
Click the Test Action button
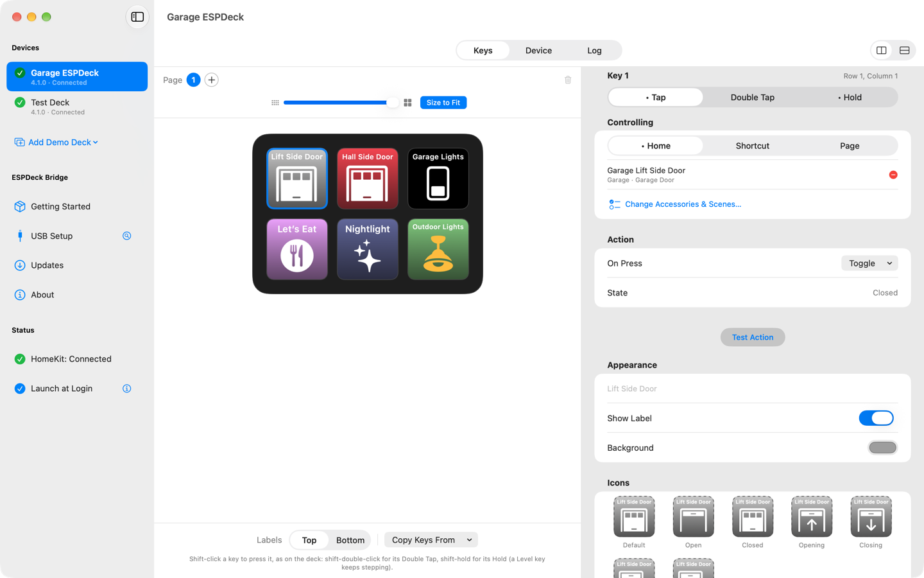point(753,337)
